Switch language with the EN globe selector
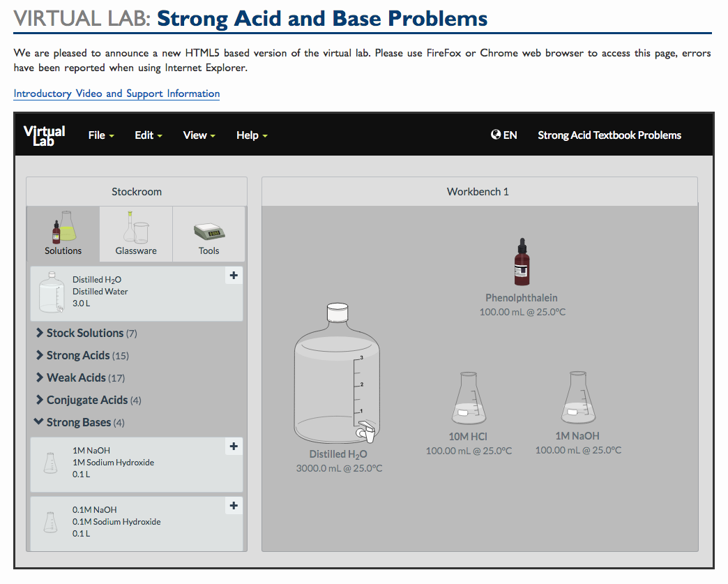The height and width of the screenshot is (584, 728). click(x=503, y=135)
